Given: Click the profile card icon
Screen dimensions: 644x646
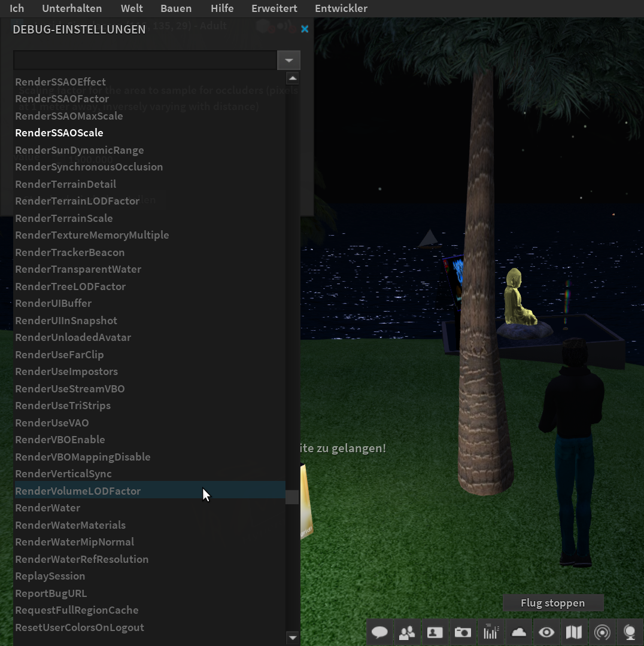Looking at the screenshot, I should (435, 632).
